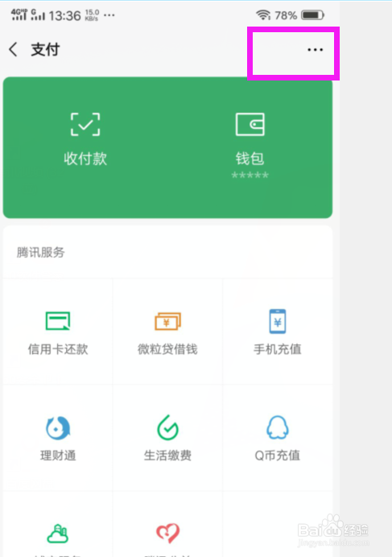Tap the 4G signal strength indicator
The image size is (392, 557).
pos(19,14)
